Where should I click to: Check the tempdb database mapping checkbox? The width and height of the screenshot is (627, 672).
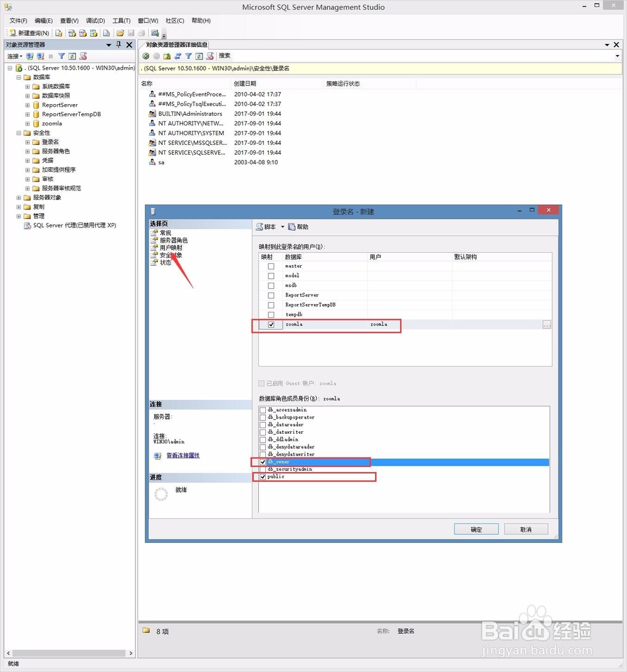click(x=271, y=315)
